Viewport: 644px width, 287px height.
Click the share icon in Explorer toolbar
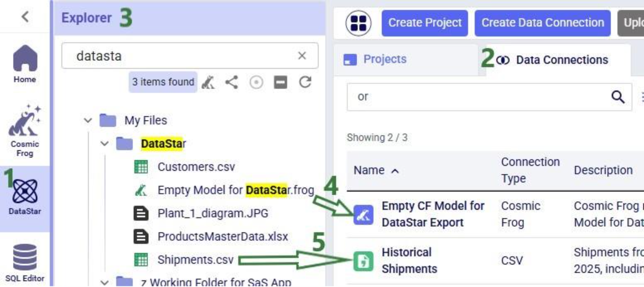coord(232,82)
